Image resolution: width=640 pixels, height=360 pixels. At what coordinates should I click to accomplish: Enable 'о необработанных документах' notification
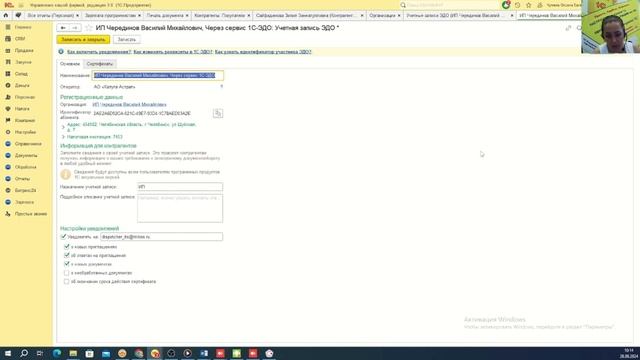click(67, 273)
